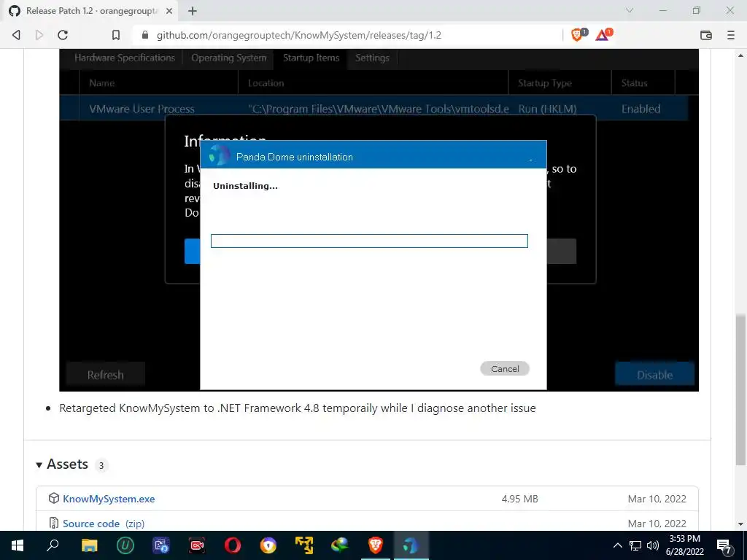Open the Brave wallet icon
747x560 pixels.
[706, 35]
